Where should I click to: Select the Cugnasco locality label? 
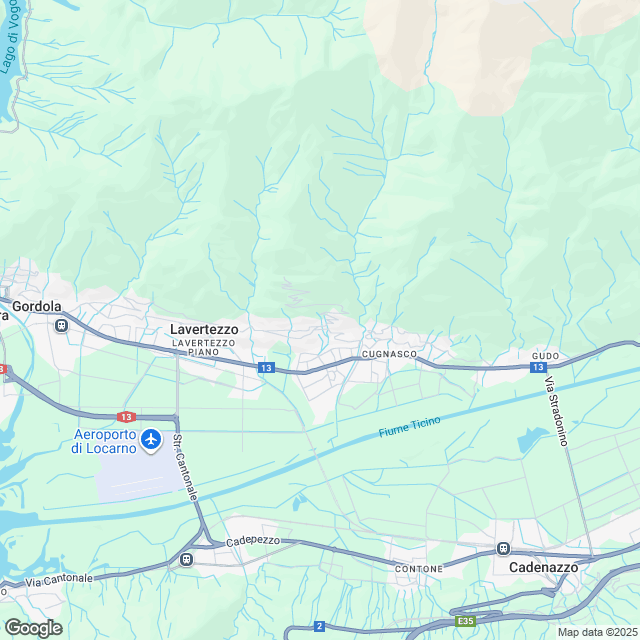[x=389, y=354]
